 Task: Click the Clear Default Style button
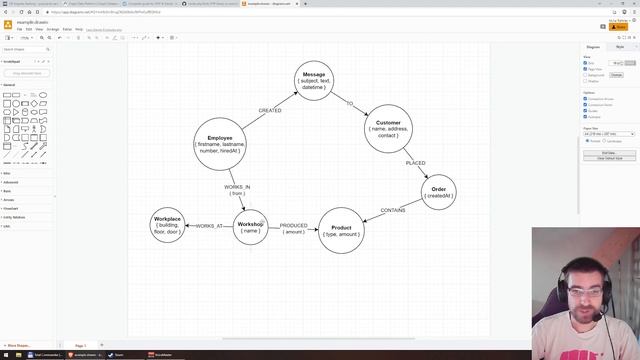pos(609,158)
